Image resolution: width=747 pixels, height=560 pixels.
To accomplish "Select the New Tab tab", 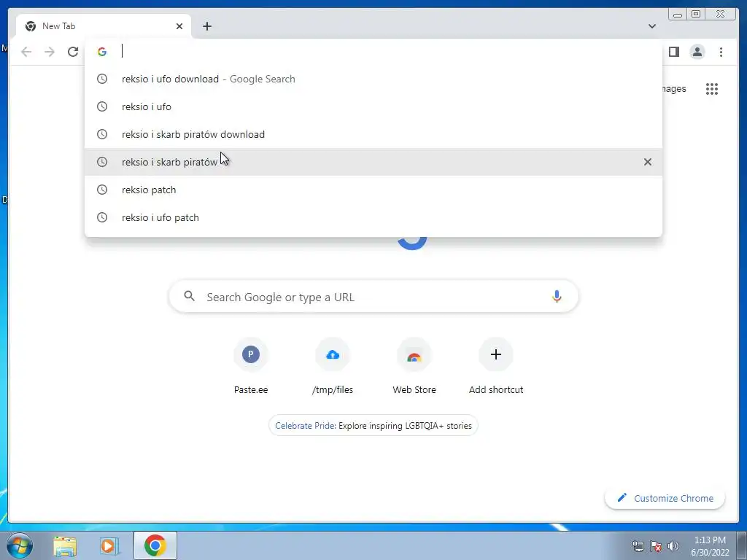I will click(104, 26).
